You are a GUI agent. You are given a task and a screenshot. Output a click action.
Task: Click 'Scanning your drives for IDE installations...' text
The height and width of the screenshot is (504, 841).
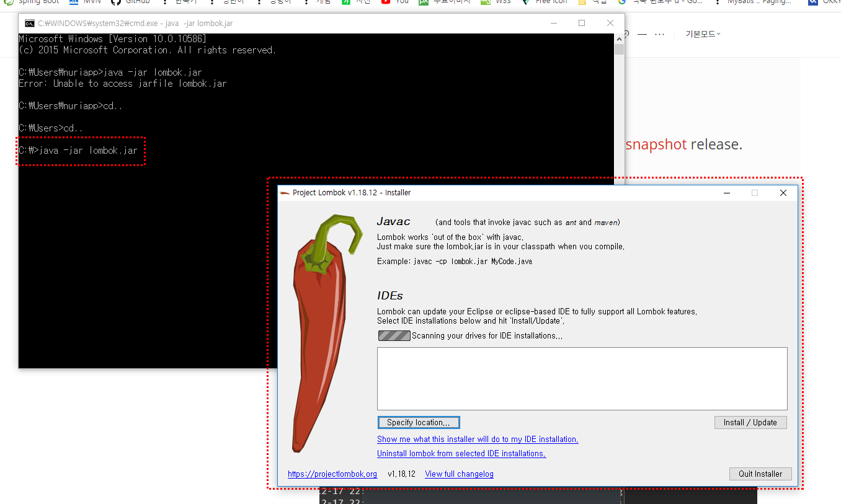487,335
